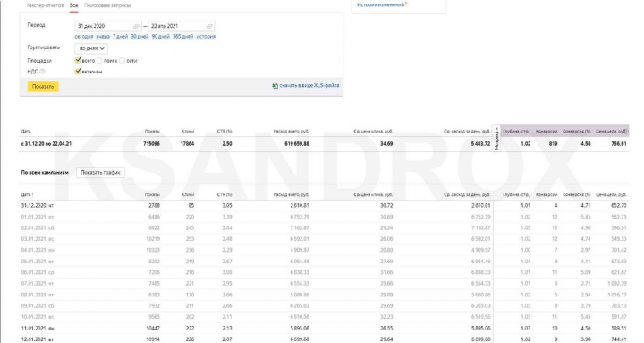
Task: Choose the '365 дней' period shortcut
Action: (x=182, y=37)
